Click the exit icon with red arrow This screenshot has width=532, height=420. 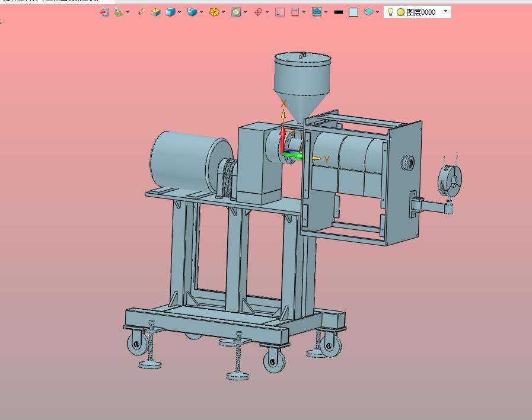(x=104, y=12)
